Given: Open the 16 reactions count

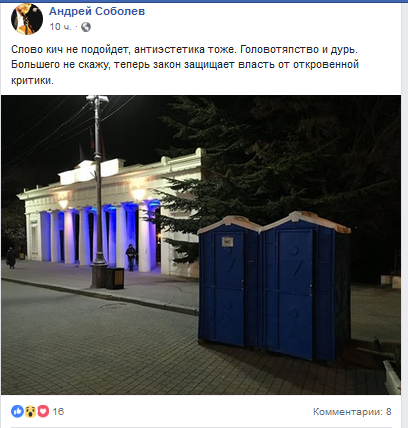Looking at the screenshot, I should [x=58, y=411].
